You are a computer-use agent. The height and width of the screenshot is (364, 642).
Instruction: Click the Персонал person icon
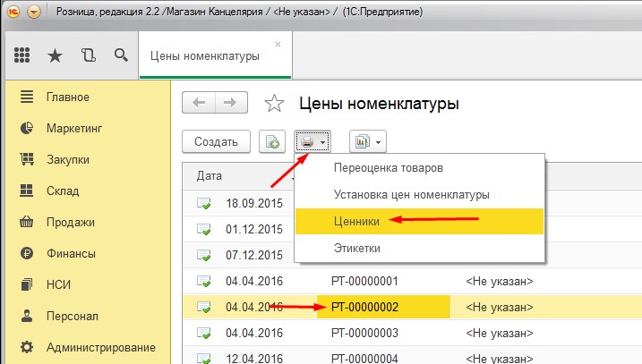(27, 316)
